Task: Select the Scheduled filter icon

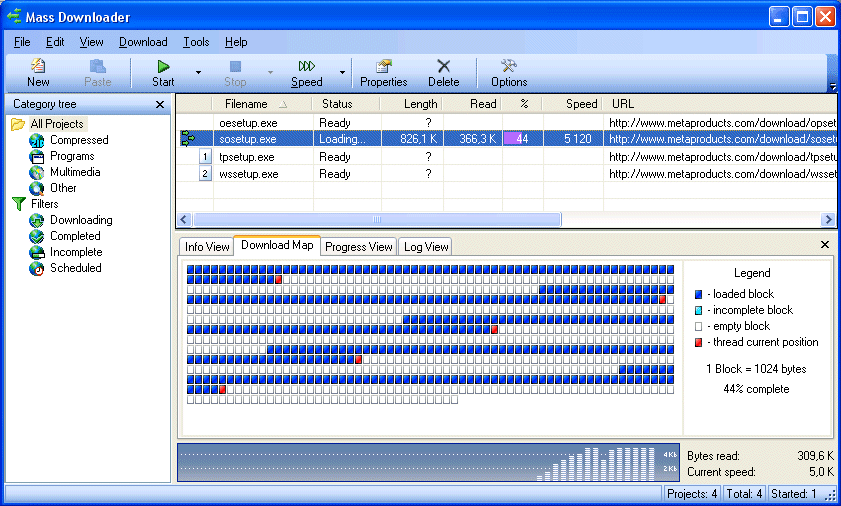Action: [x=37, y=268]
